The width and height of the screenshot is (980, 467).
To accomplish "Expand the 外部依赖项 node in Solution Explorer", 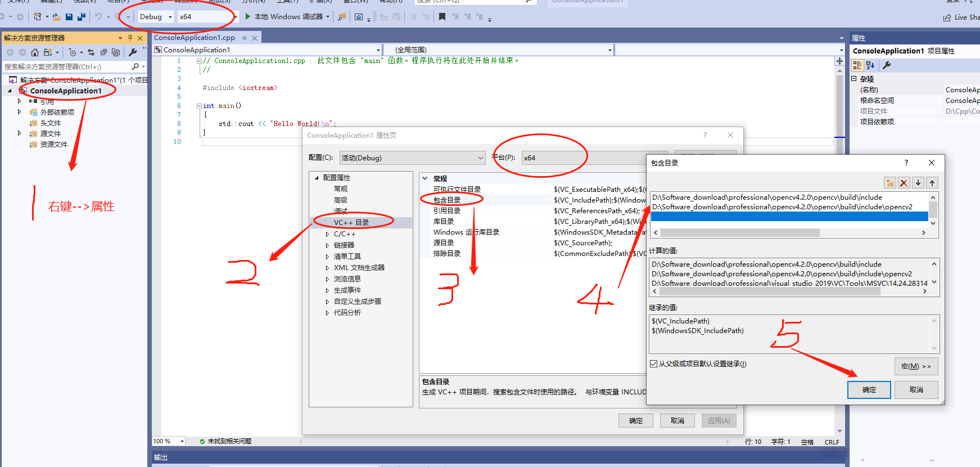I will (19, 112).
